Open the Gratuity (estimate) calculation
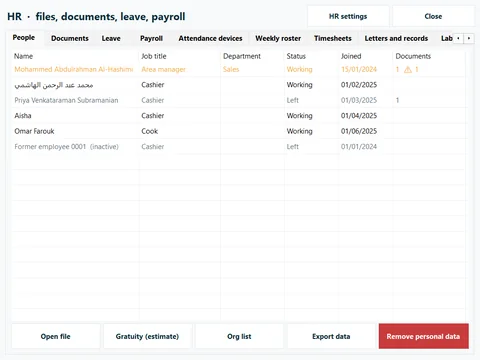Image resolution: width=480 pixels, height=360 pixels. (147, 336)
